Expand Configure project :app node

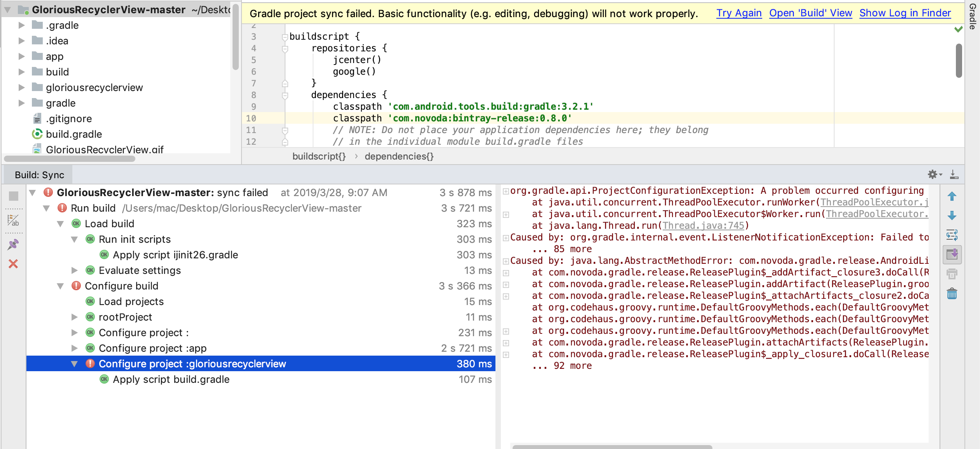coord(74,348)
